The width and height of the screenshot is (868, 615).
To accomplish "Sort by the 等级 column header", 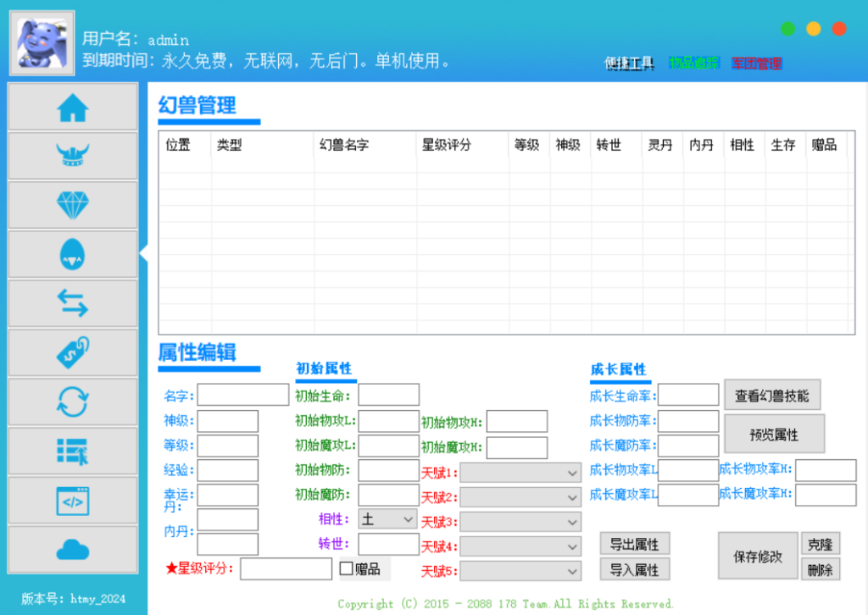I will [529, 145].
